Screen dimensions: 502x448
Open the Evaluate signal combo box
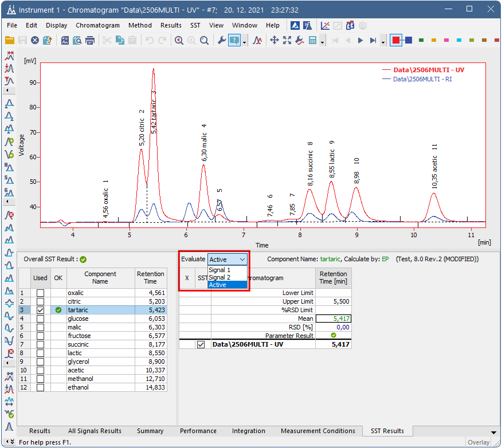228,260
